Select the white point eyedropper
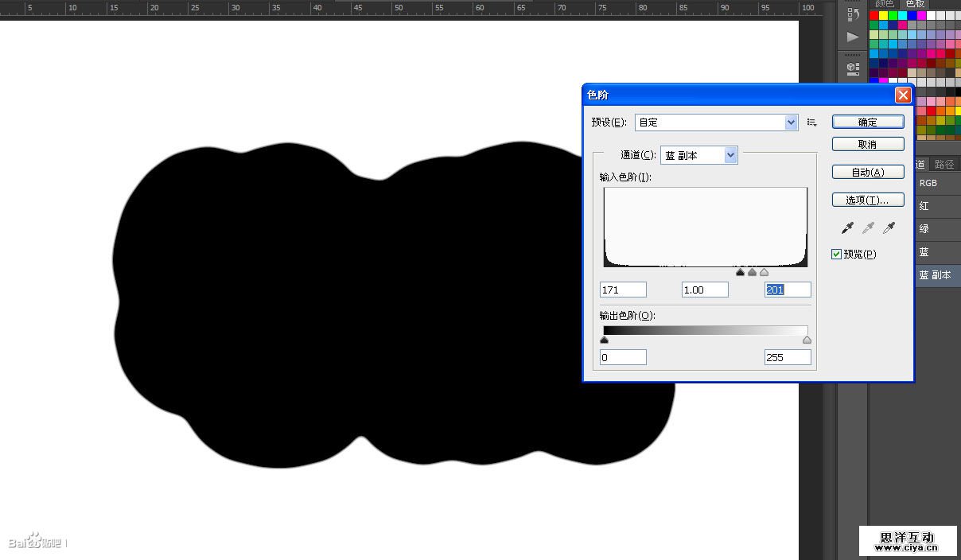Image resolution: width=961 pixels, height=560 pixels. [x=889, y=228]
